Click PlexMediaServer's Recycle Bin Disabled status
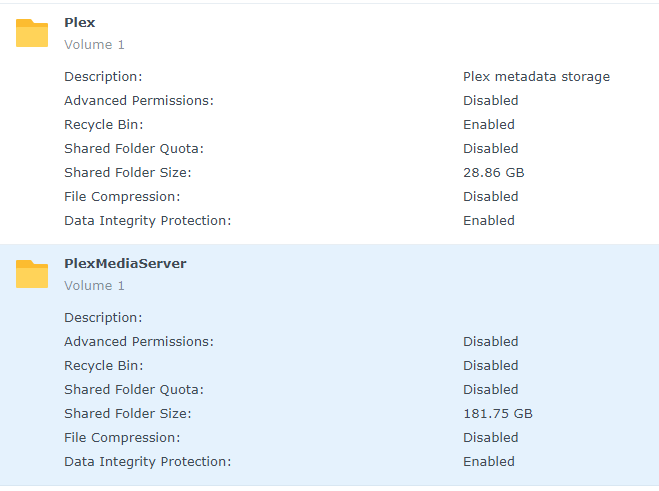 coord(490,366)
